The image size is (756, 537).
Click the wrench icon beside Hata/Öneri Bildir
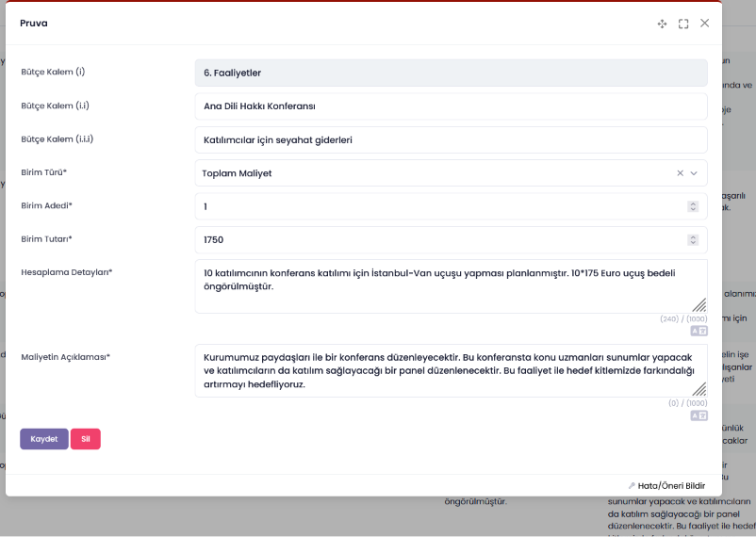click(x=632, y=486)
